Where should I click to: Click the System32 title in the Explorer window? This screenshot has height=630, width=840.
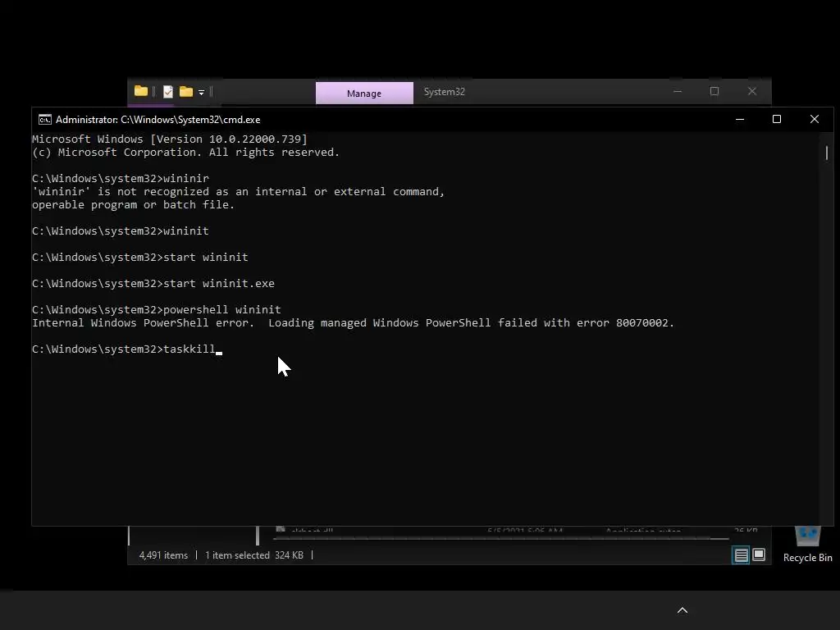[444, 92]
